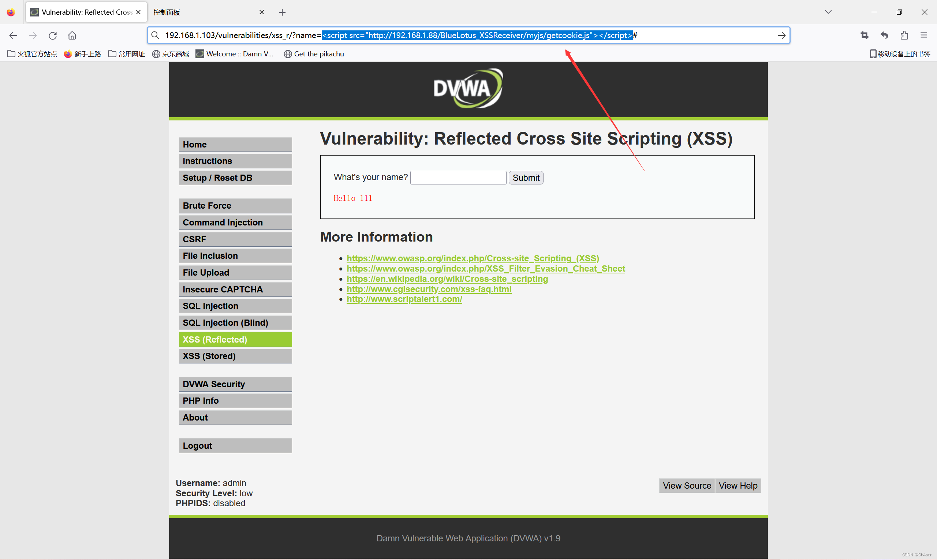Take a screenshot using the crop tool icon

tap(865, 35)
